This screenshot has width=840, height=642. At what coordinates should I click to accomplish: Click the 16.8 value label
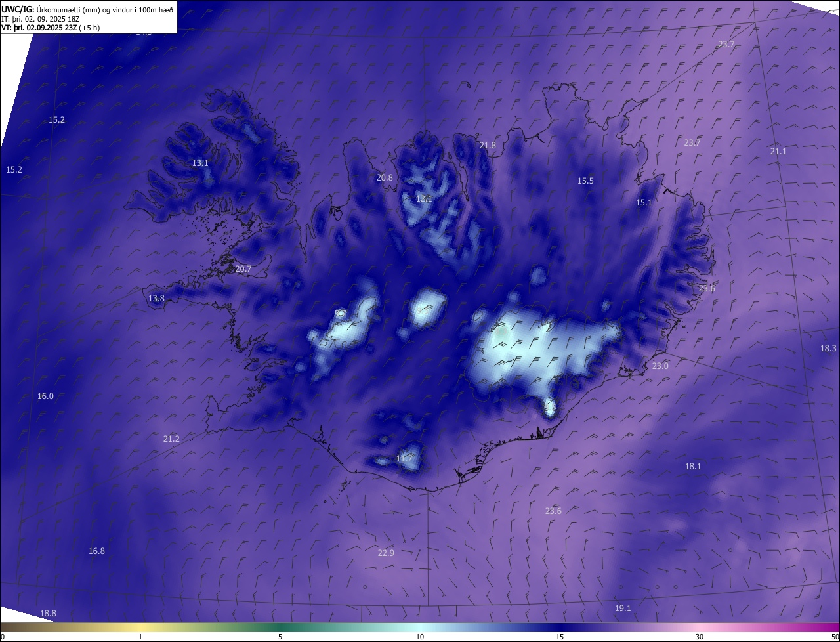pos(96,551)
